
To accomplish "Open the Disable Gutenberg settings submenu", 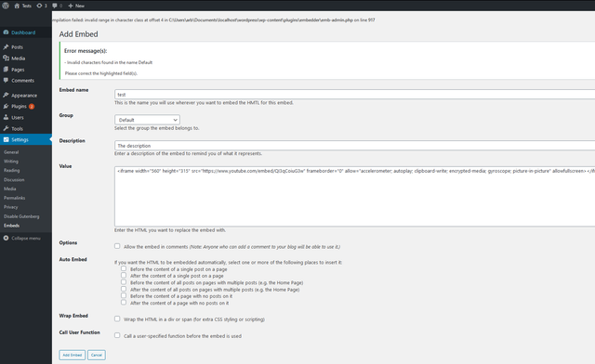I will (x=21, y=216).
